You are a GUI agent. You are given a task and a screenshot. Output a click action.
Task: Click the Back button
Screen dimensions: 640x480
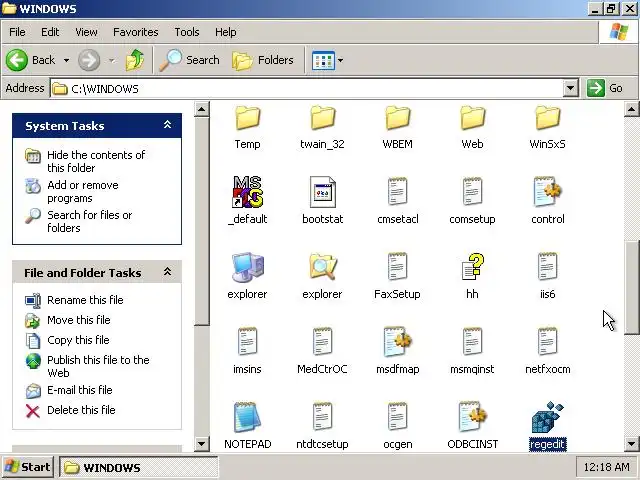click(31, 60)
